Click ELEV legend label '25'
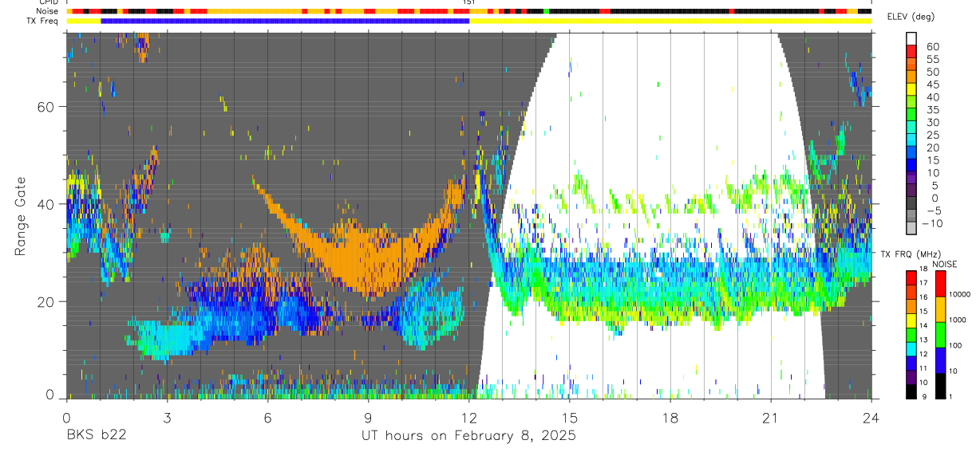Screen dimensions: 980x452 pos(933,135)
